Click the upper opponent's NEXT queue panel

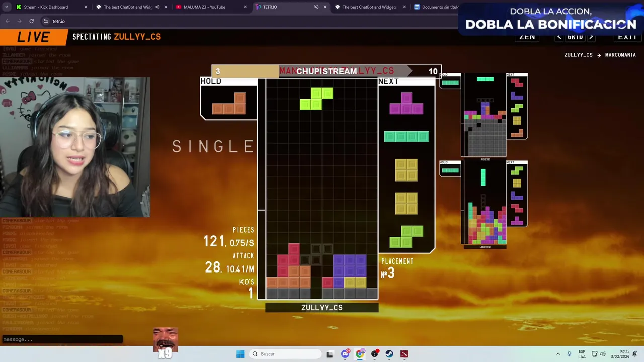[x=517, y=106]
